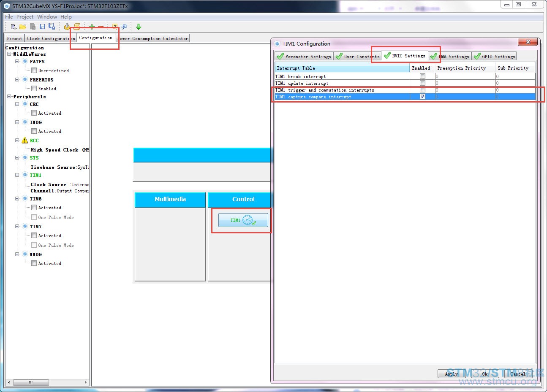The height and width of the screenshot is (392, 547).
Task: Open the Help menu
Action: pyautogui.click(x=66, y=17)
